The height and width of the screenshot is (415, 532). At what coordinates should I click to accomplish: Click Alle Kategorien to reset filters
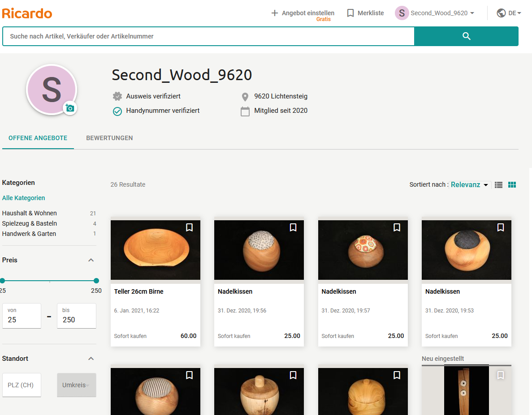click(23, 197)
